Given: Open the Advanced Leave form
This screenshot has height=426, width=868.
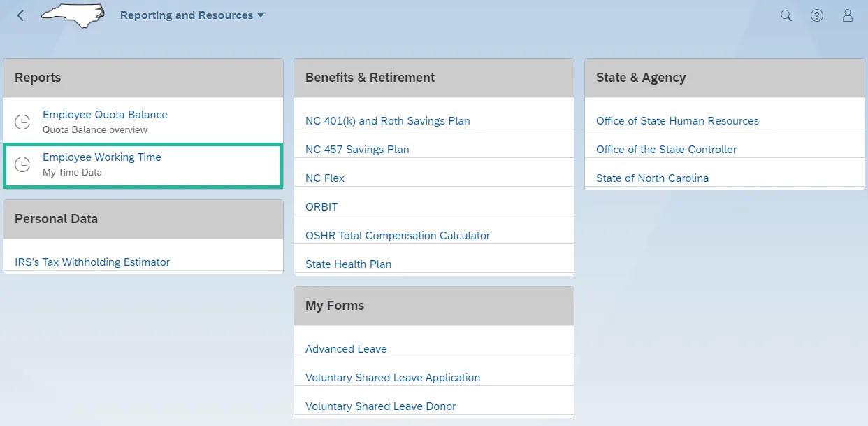Looking at the screenshot, I should [x=346, y=349].
